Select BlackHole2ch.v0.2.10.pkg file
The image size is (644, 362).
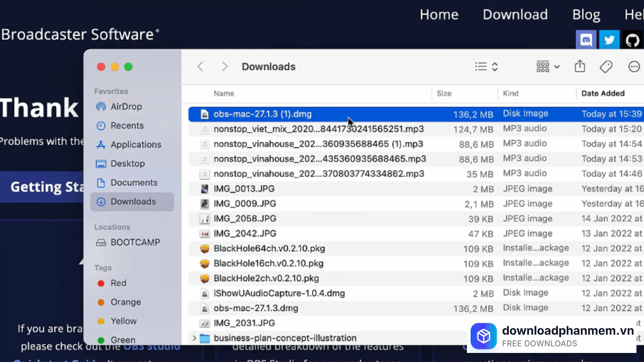[416, 279]
